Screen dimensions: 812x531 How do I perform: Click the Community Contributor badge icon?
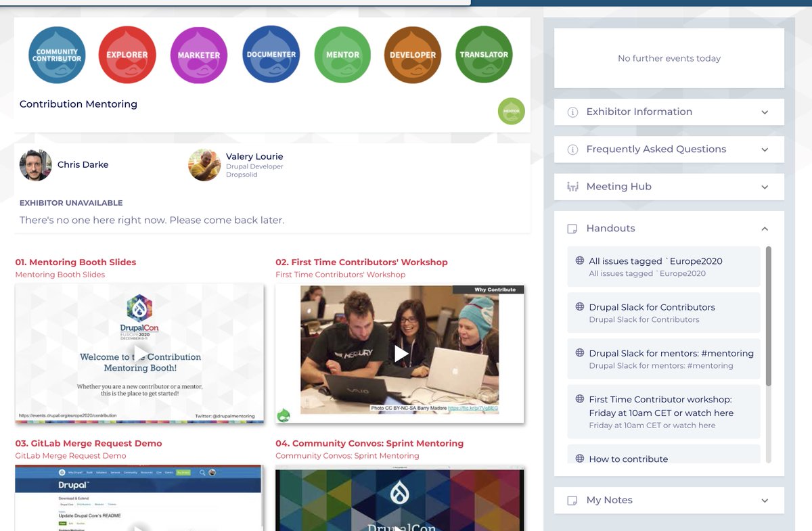57,55
